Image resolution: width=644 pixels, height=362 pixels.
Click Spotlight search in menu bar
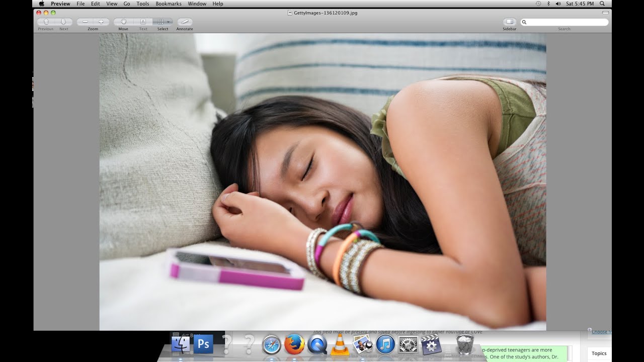point(602,4)
